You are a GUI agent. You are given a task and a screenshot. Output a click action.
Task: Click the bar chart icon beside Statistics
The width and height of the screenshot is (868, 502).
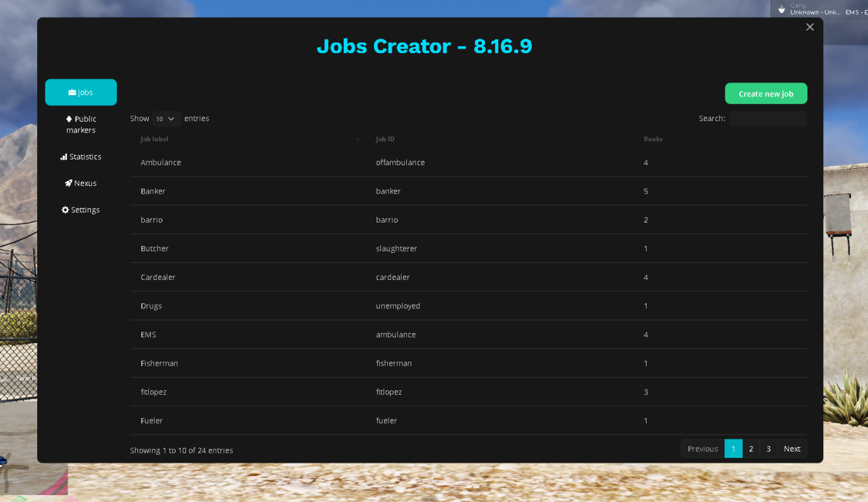(x=64, y=156)
